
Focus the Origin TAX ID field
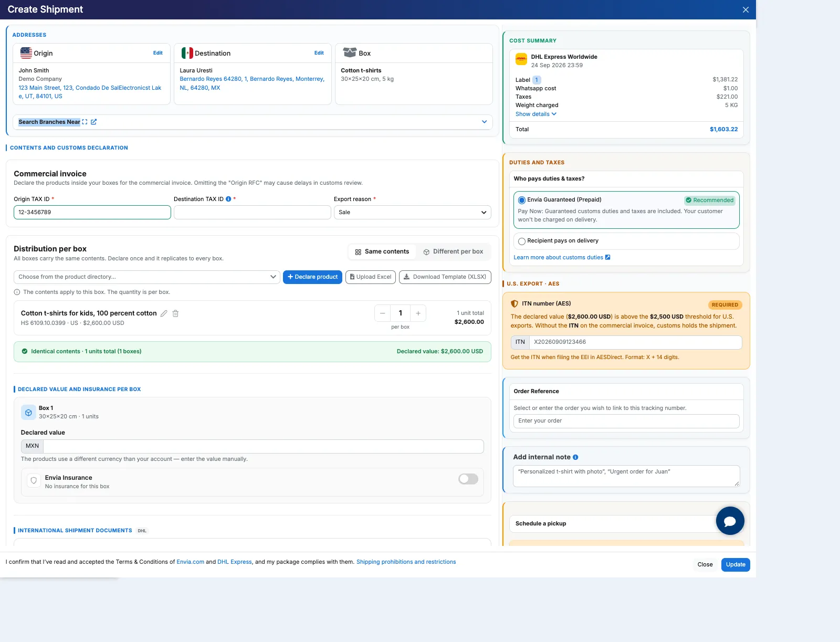click(x=92, y=212)
